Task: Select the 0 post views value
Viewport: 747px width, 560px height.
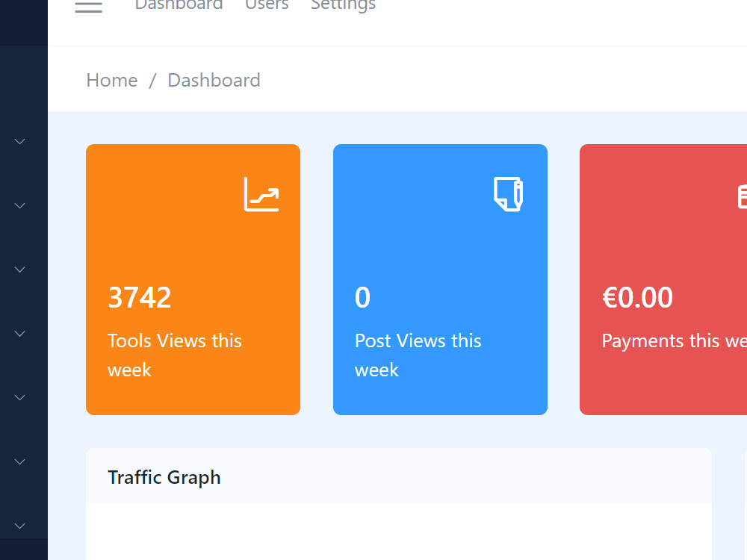Action: 362,298
